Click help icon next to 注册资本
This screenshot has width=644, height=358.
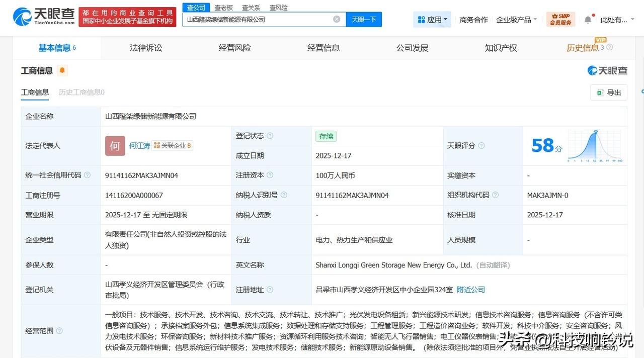point(270,175)
